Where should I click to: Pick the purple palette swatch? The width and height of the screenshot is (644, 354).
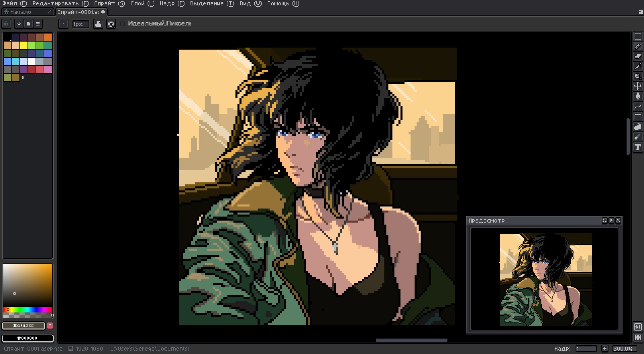24,69
